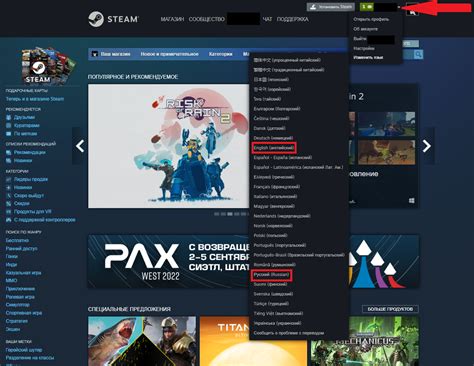
Task: Click the store search magnifier icon
Action: pos(418,54)
